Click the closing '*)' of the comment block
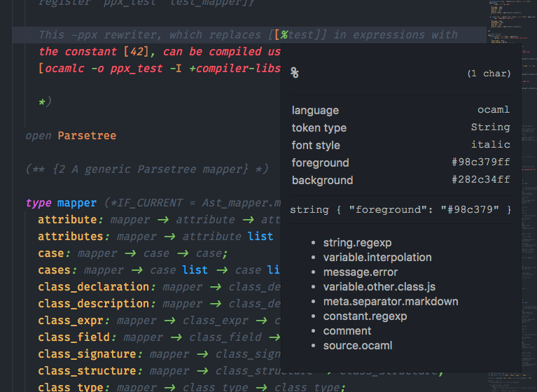537x392 pixels. 45,102
